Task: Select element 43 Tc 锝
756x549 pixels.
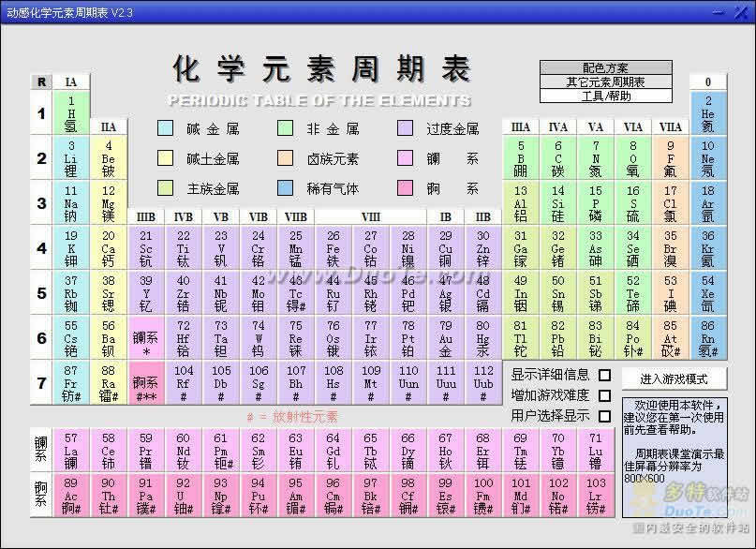Action: [295, 292]
